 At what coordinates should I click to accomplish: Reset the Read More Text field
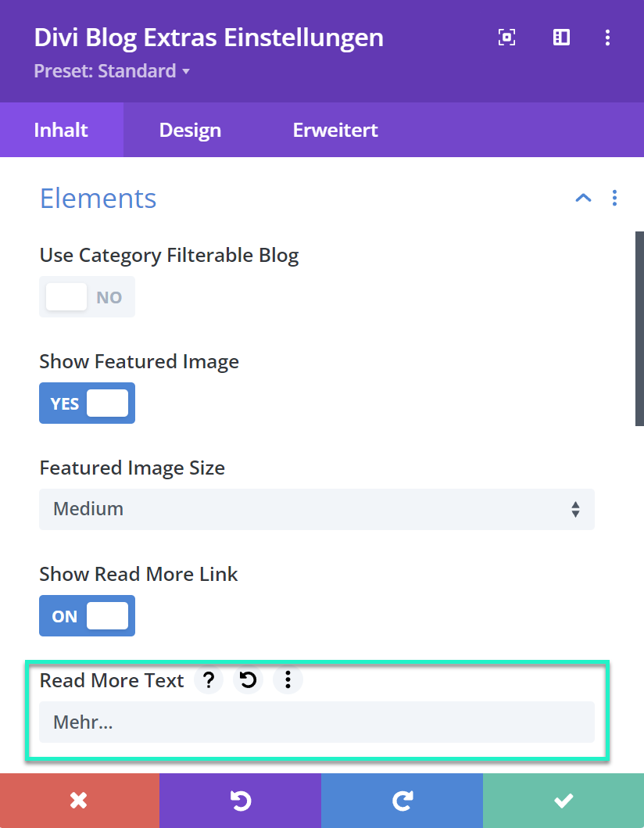point(249,680)
